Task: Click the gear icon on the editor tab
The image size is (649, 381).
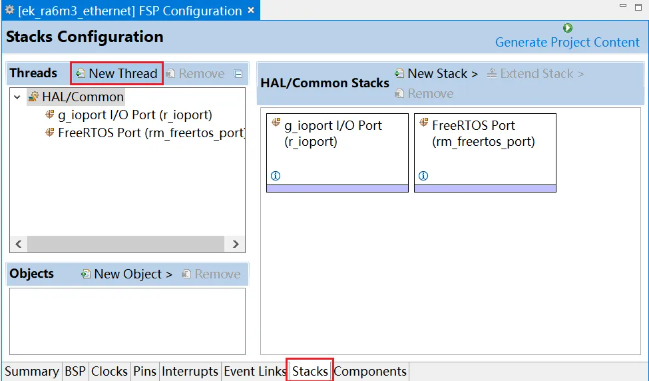Action: (x=10, y=10)
